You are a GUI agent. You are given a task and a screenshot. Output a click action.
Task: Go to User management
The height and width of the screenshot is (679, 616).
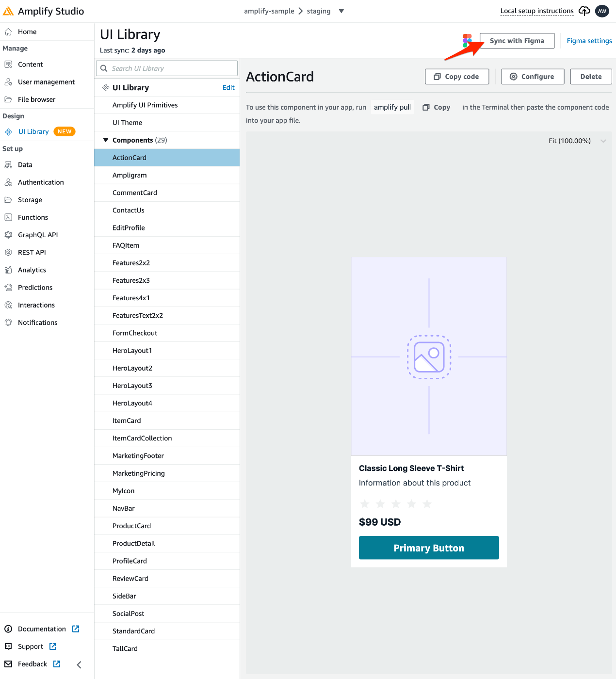47,82
